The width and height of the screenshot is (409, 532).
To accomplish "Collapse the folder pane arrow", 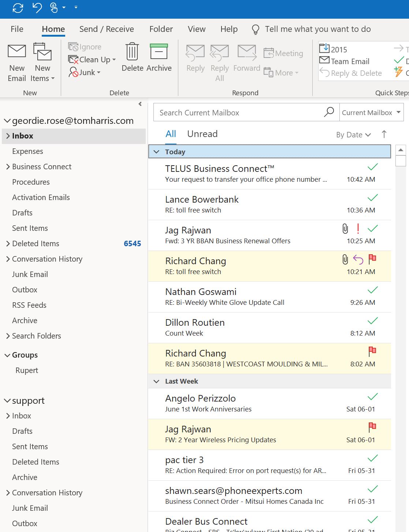I will pyautogui.click(x=140, y=104).
